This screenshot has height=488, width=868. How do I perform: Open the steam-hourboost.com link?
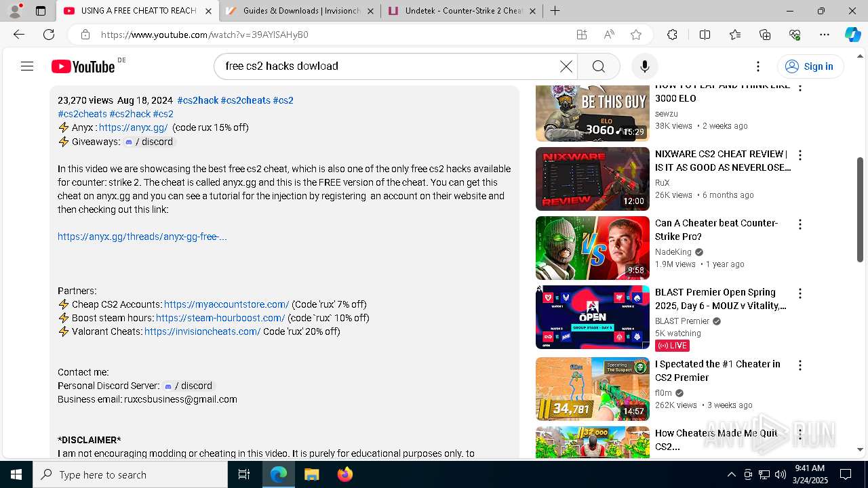click(220, 318)
